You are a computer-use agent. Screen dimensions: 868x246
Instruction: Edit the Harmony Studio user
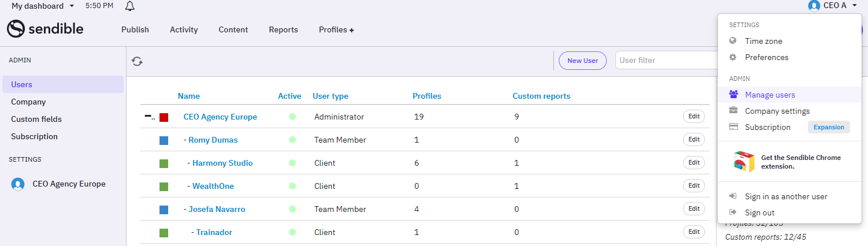694,162
